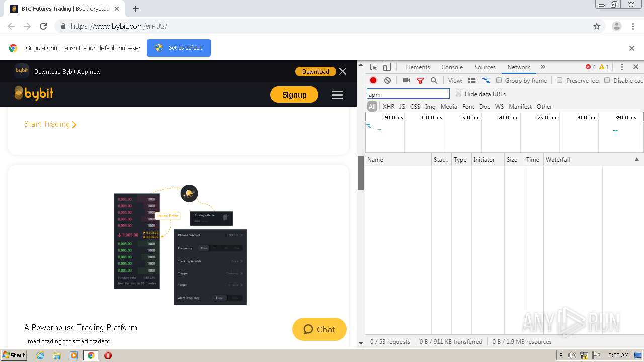Show hidden tray icons arrow
644x362 pixels.
click(561, 355)
